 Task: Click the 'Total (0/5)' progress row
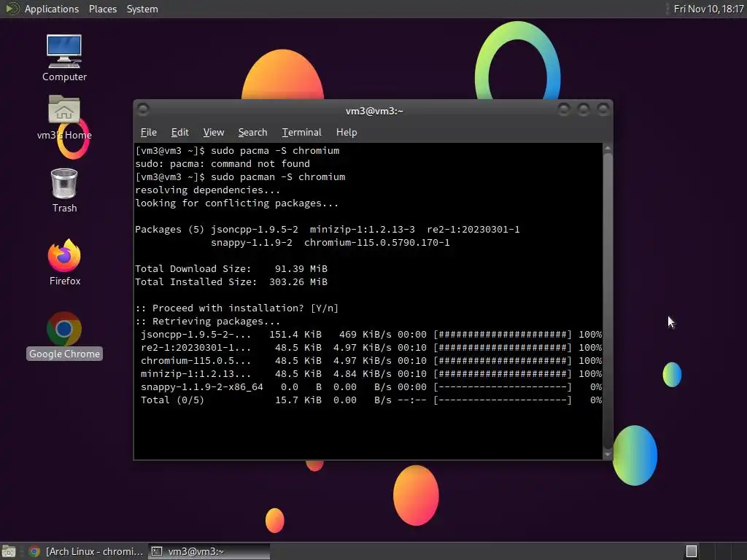(371, 400)
